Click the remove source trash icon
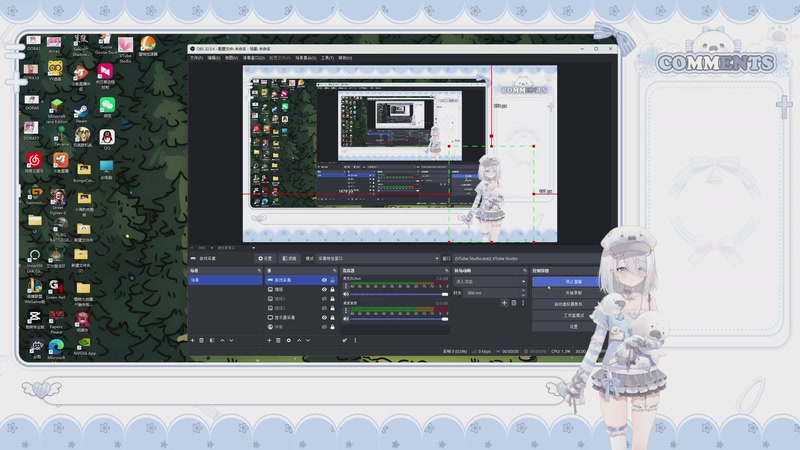 279,340
